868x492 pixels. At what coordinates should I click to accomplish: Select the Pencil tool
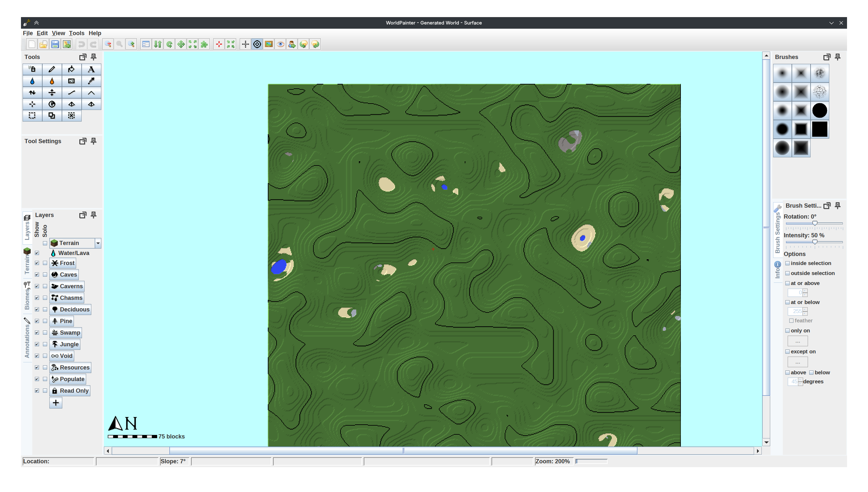coord(52,69)
